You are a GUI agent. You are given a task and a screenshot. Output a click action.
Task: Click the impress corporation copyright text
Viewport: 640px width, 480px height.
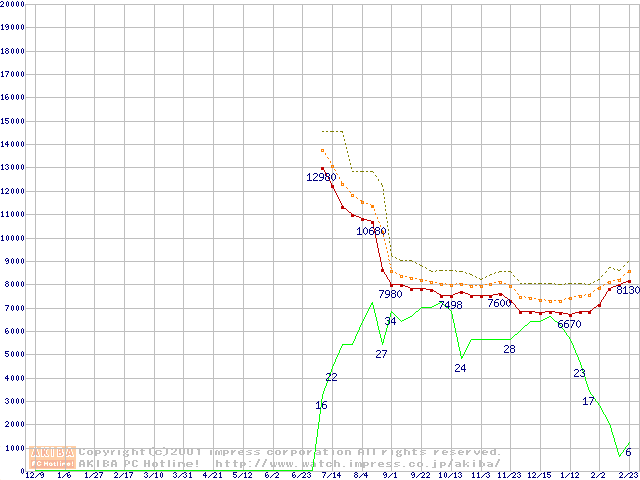tap(289, 451)
